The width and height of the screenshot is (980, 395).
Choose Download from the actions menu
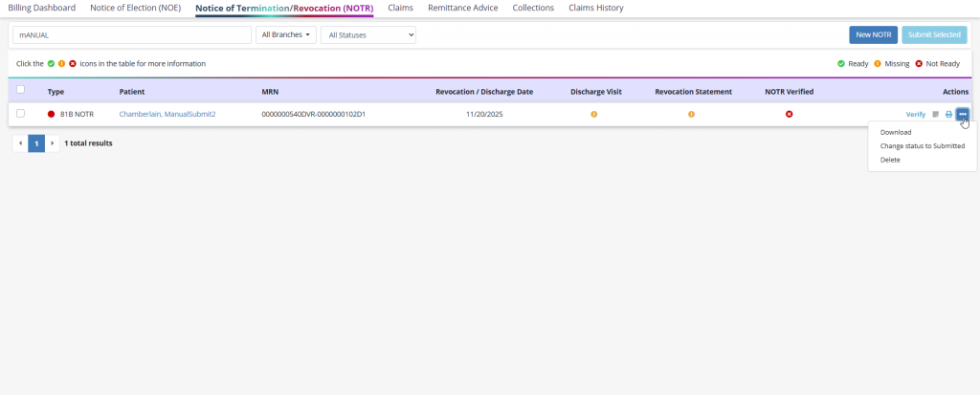pos(895,132)
